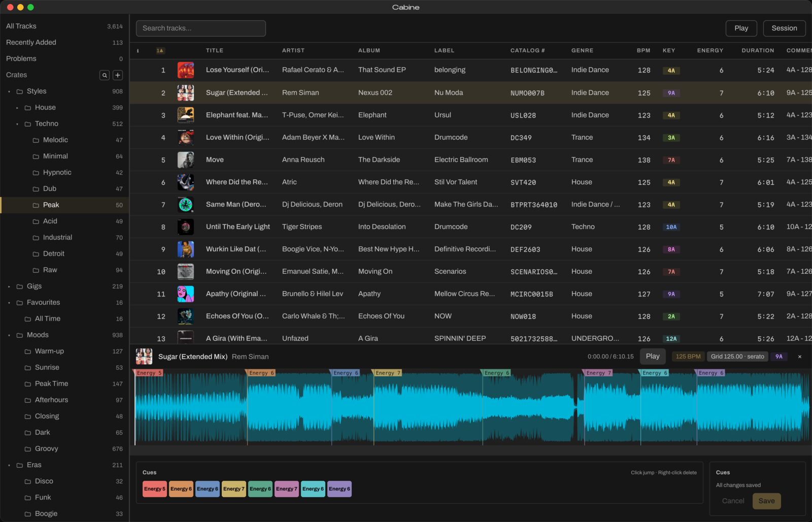Cancel the cue changes

coord(733,501)
